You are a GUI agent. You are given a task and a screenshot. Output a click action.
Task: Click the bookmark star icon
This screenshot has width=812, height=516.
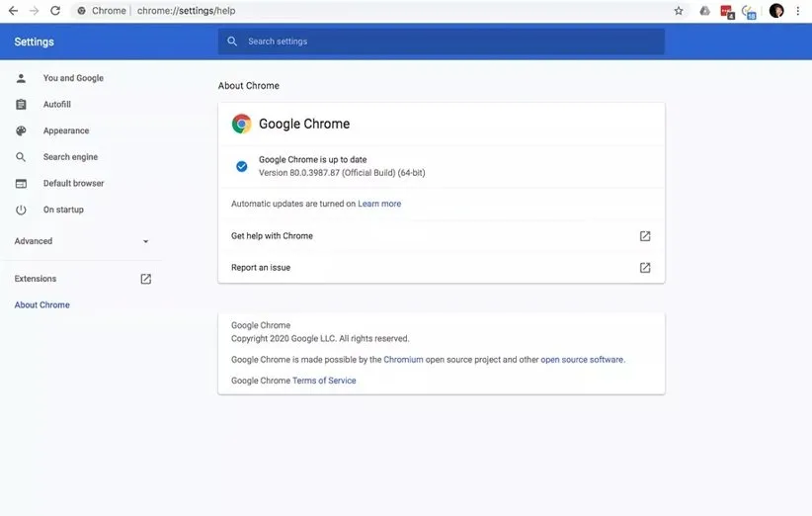pyautogui.click(x=679, y=11)
